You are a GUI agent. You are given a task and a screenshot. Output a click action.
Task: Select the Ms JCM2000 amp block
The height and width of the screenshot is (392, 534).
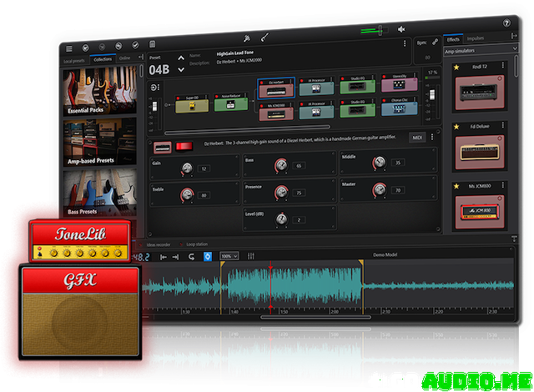click(276, 113)
